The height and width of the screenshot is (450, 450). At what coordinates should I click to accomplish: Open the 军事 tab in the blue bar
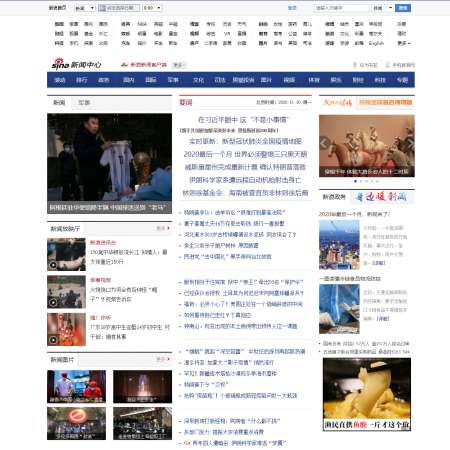pyautogui.click(x=173, y=80)
